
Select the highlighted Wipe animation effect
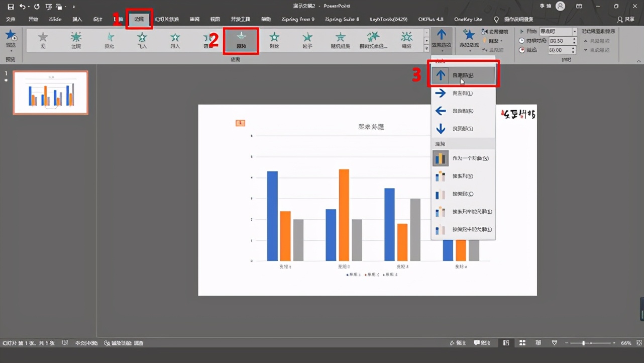241,40
